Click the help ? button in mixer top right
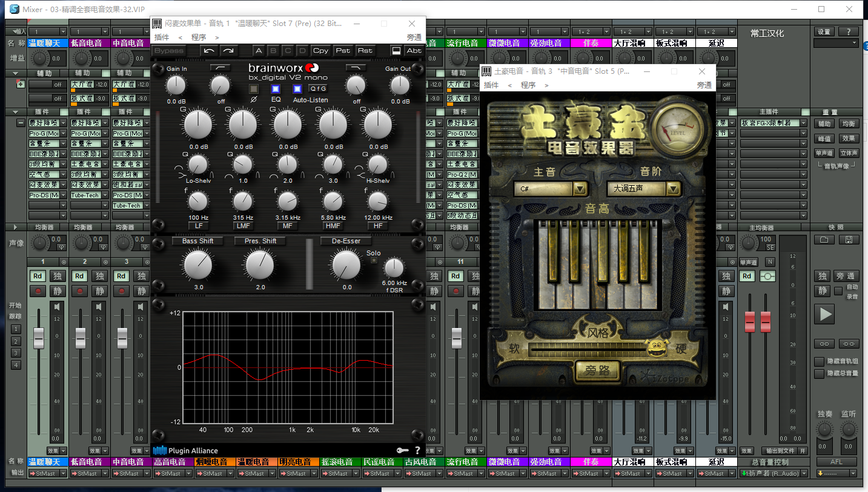The image size is (868, 492). click(x=849, y=32)
